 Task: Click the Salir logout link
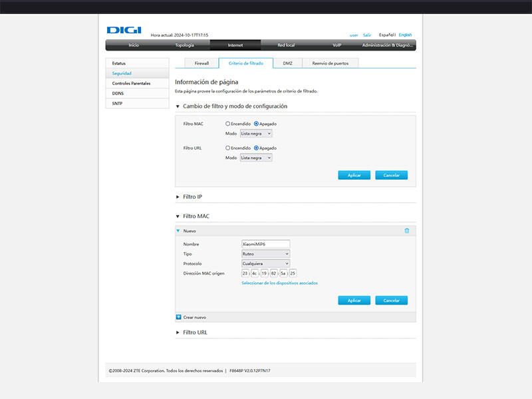(x=367, y=35)
